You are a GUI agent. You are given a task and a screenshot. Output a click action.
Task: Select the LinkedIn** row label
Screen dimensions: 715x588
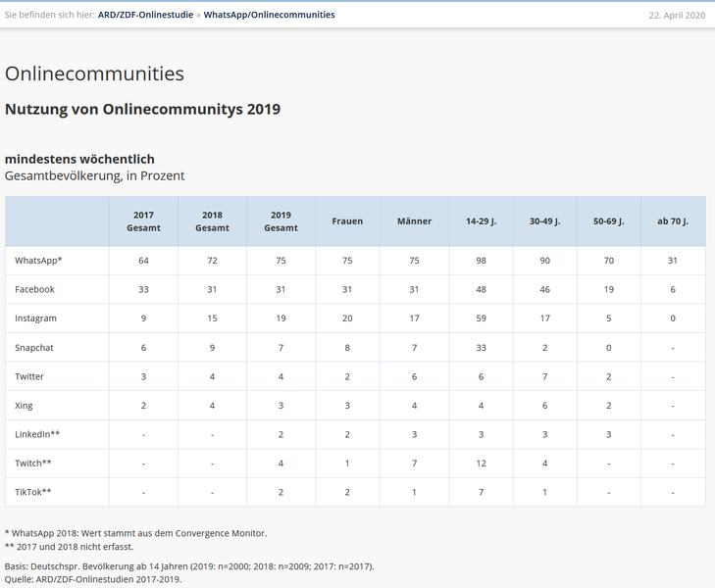pyautogui.click(x=37, y=434)
